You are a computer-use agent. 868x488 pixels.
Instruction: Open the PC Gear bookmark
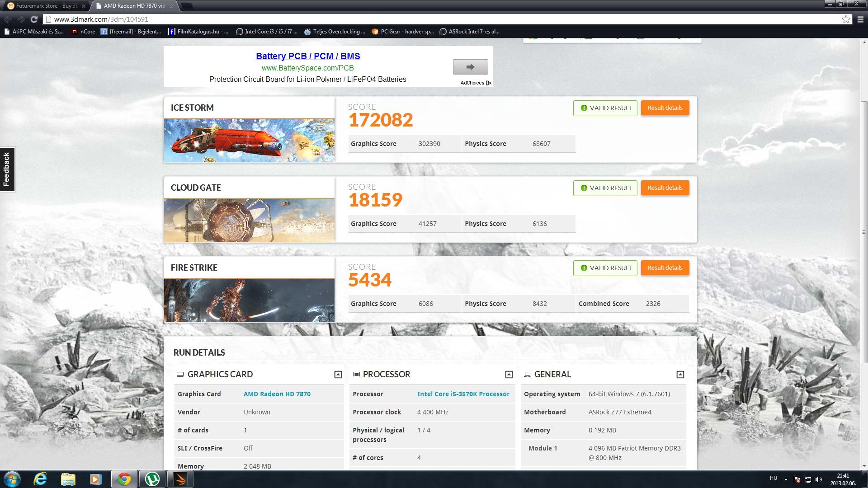pyautogui.click(x=403, y=32)
